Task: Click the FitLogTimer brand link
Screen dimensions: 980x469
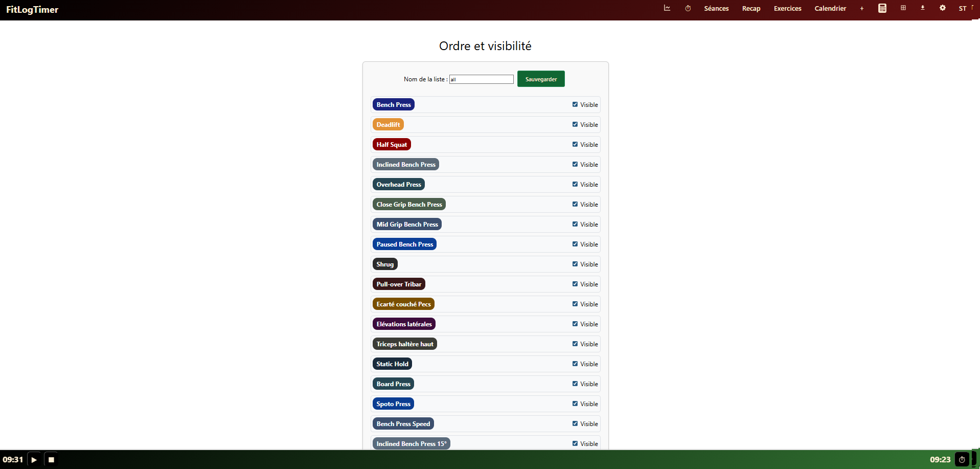Action: point(32,10)
